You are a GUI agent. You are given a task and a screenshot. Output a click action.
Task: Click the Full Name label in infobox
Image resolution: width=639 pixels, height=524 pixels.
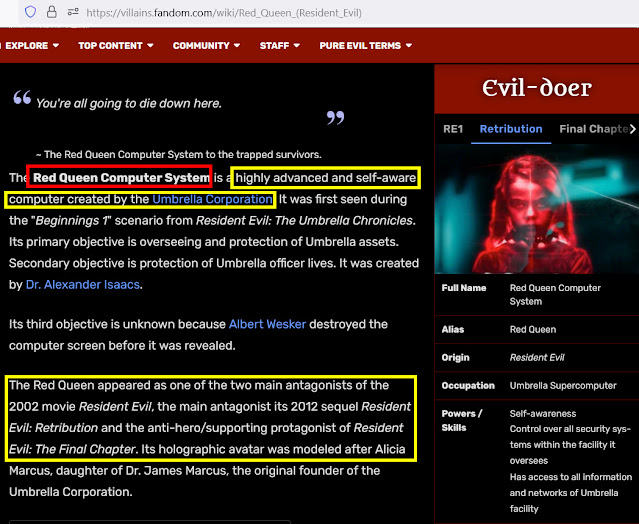pyautogui.click(x=464, y=288)
